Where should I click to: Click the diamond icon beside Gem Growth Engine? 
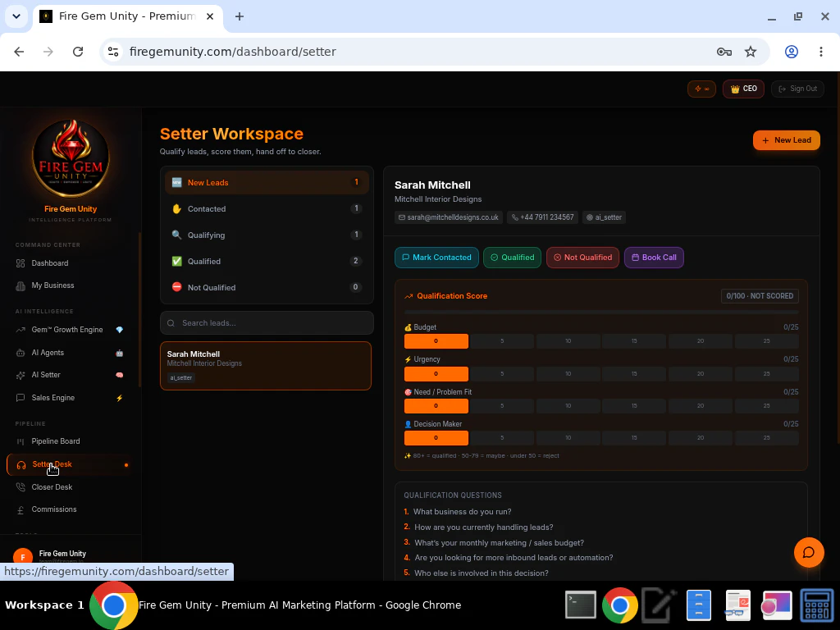point(120,330)
